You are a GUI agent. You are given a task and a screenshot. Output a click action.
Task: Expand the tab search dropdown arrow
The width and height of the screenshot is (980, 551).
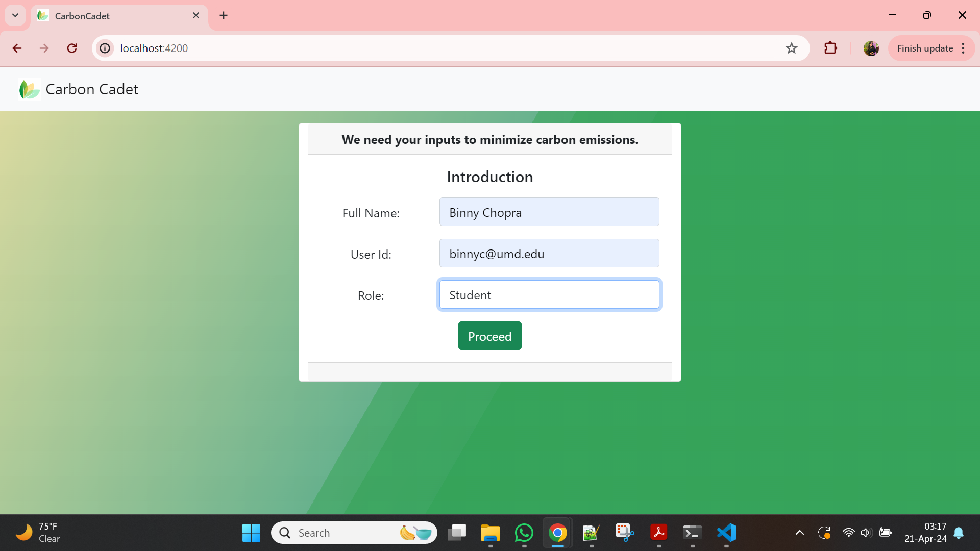coord(15,15)
